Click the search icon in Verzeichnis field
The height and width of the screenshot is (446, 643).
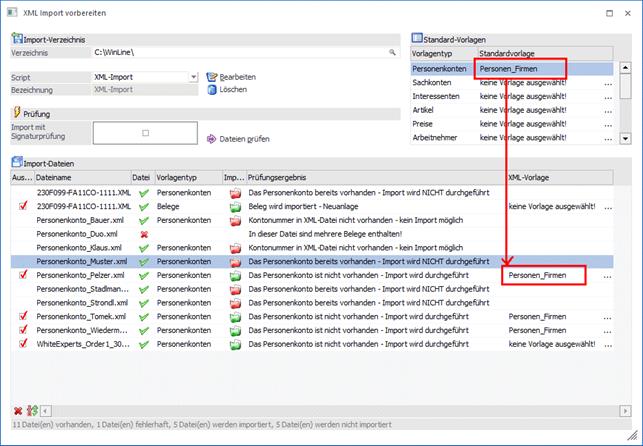393,52
